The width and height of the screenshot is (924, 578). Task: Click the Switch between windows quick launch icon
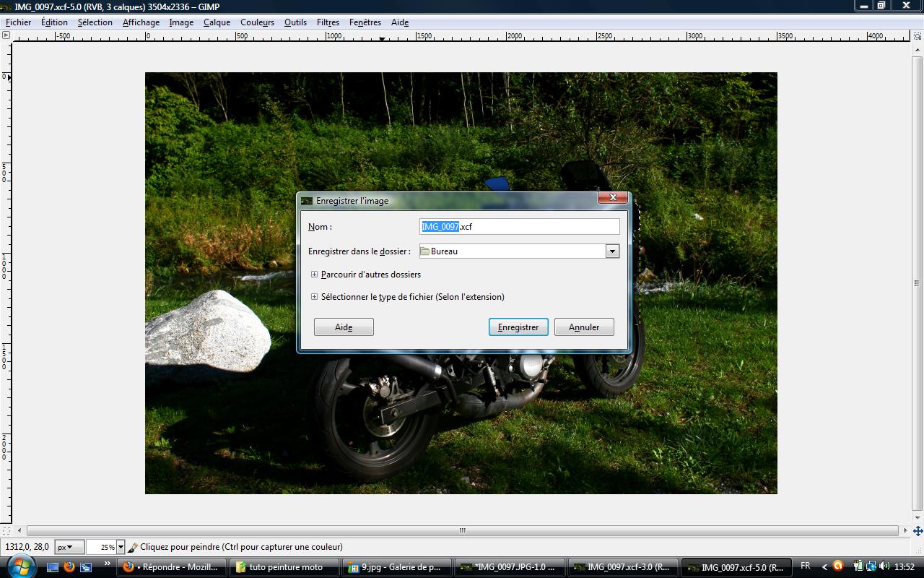click(86, 567)
